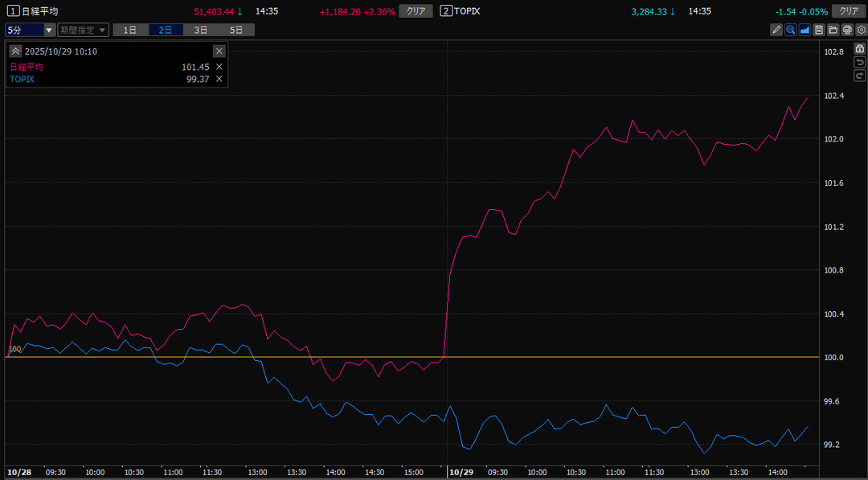
Task: Select the pencil drawing tool
Action: (776, 30)
